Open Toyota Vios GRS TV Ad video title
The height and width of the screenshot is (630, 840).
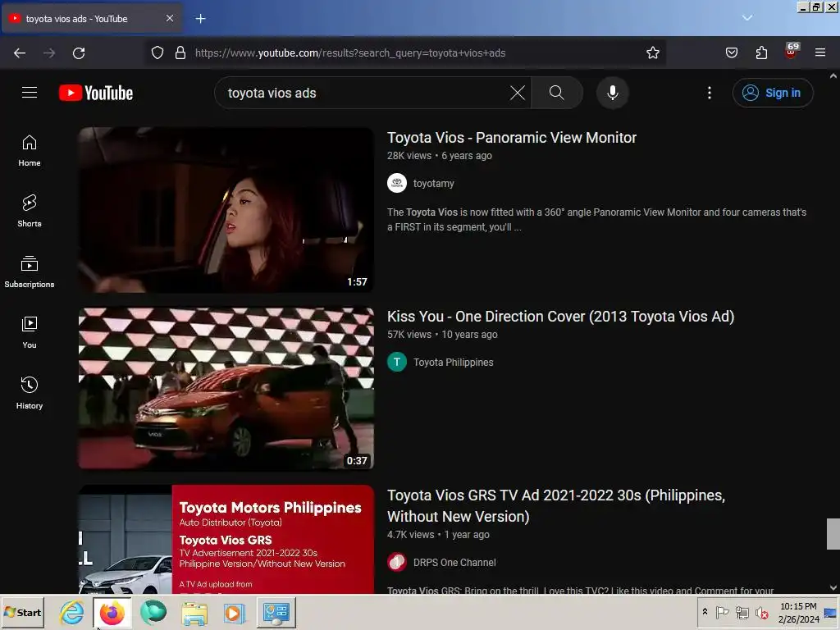556,505
